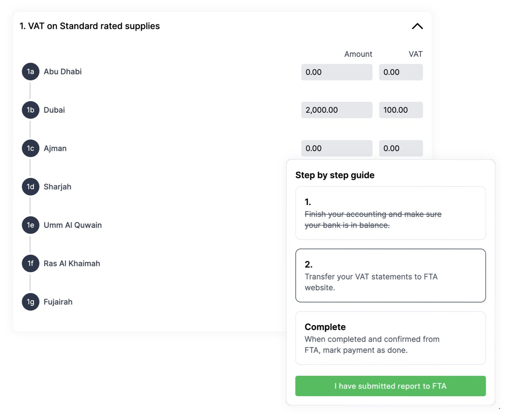Click the 1c Ajman step badge

[x=30, y=148]
